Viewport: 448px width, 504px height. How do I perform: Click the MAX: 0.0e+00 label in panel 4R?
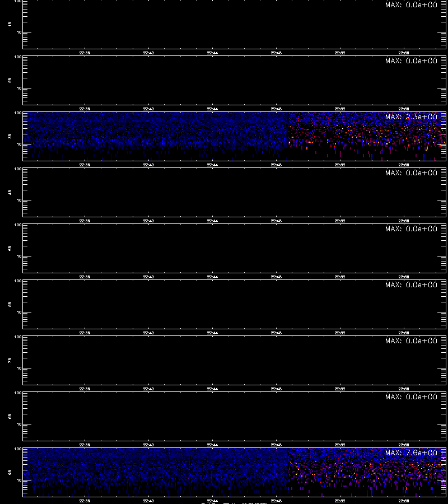tap(411, 172)
